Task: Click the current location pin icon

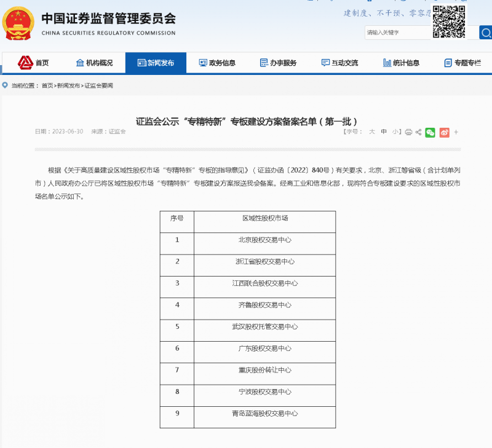Action: point(5,85)
